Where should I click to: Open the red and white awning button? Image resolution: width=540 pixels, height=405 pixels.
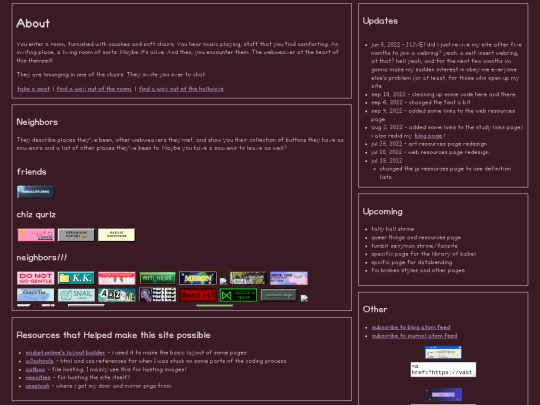click(x=117, y=278)
